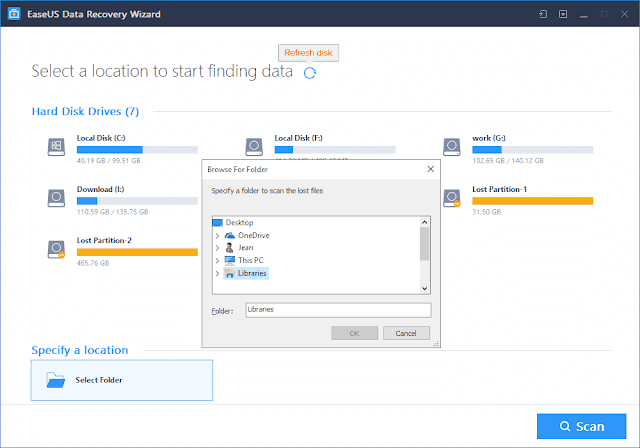Expand the Libraries tree node

pos(217,273)
